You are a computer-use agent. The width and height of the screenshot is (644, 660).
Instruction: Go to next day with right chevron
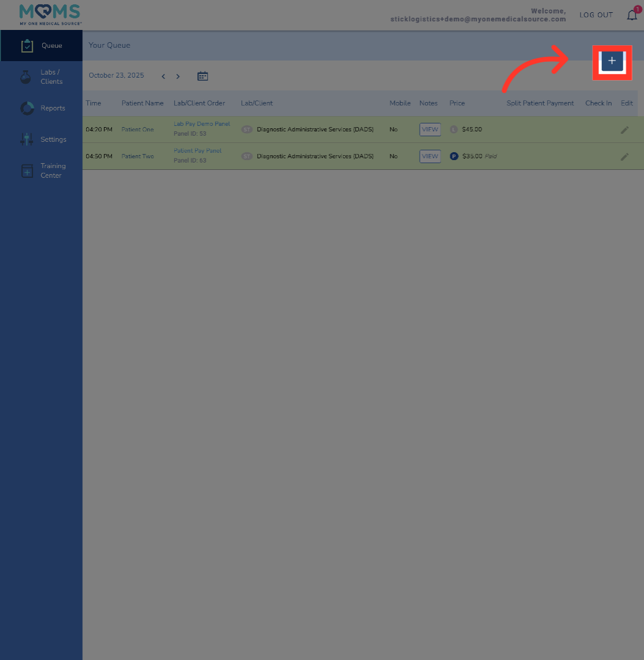pos(178,76)
